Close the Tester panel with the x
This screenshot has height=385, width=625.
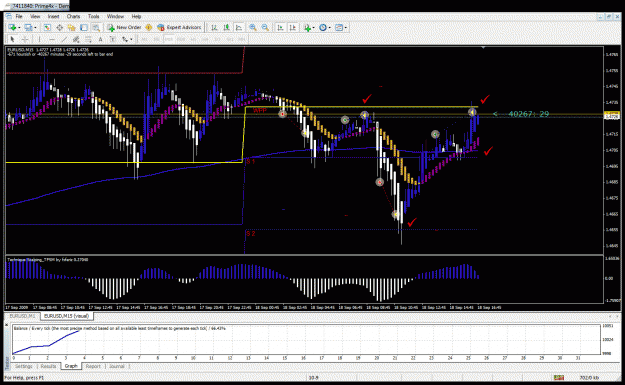pos(7,325)
